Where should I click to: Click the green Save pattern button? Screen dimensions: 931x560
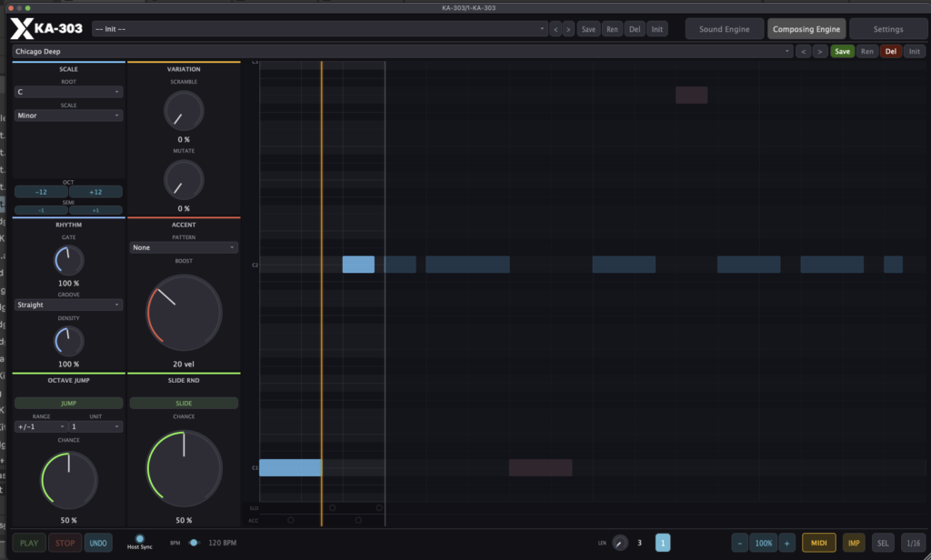coord(842,51)
